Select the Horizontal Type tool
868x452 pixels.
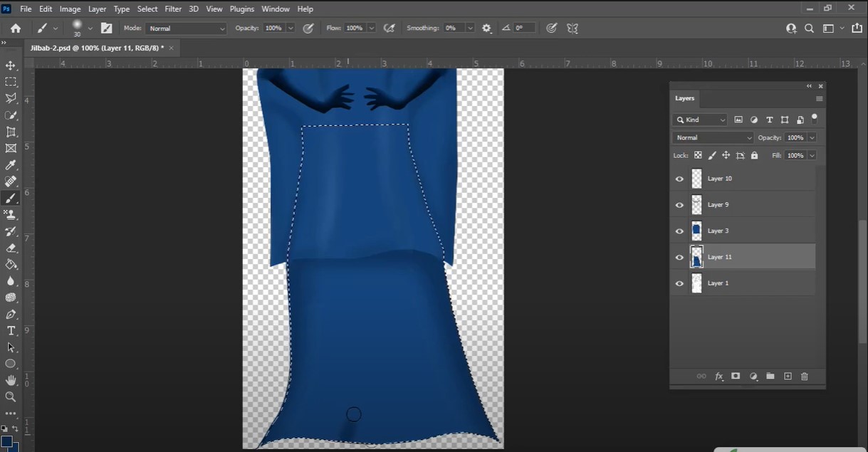tap(11, 331)
